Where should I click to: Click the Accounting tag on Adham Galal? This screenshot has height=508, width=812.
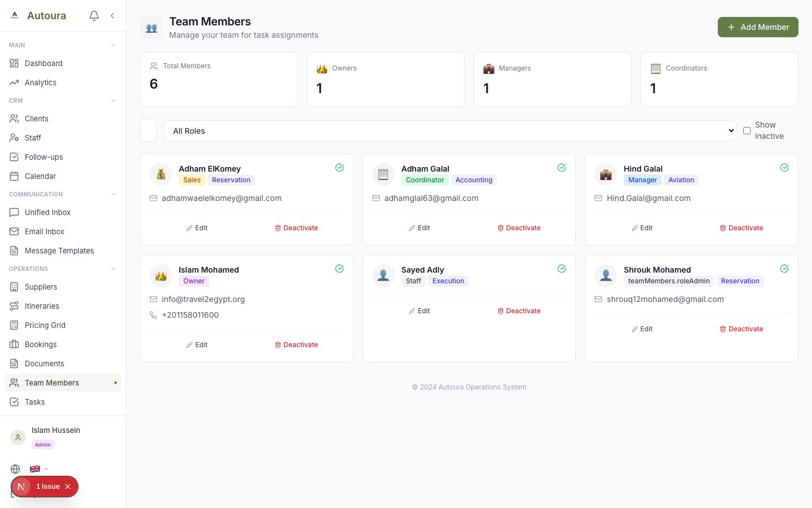tap(474, 180)
